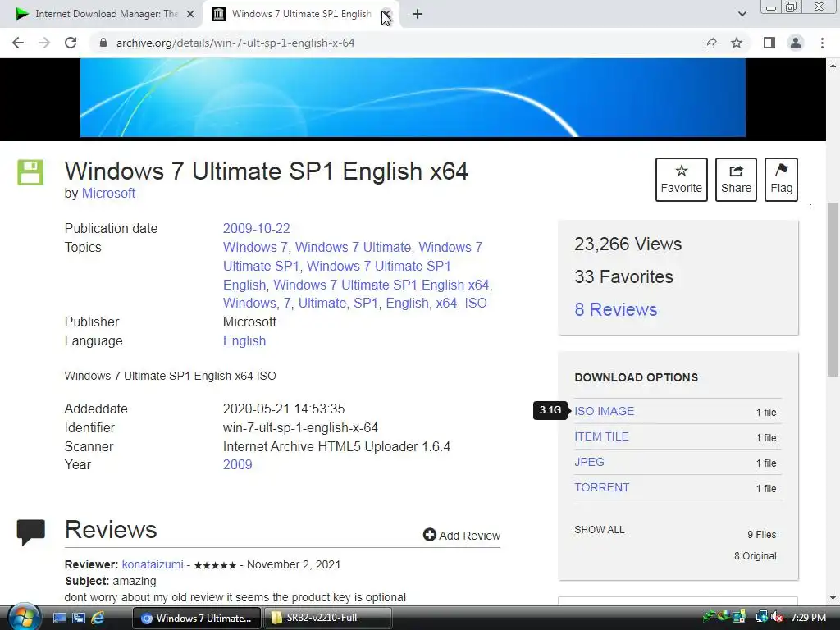Open the Chrome three-dot menu

click(x=822, y=43)
